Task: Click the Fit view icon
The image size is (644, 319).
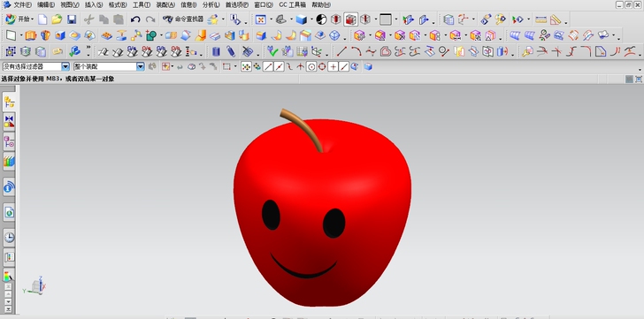Action: click(x=261, y=19)
